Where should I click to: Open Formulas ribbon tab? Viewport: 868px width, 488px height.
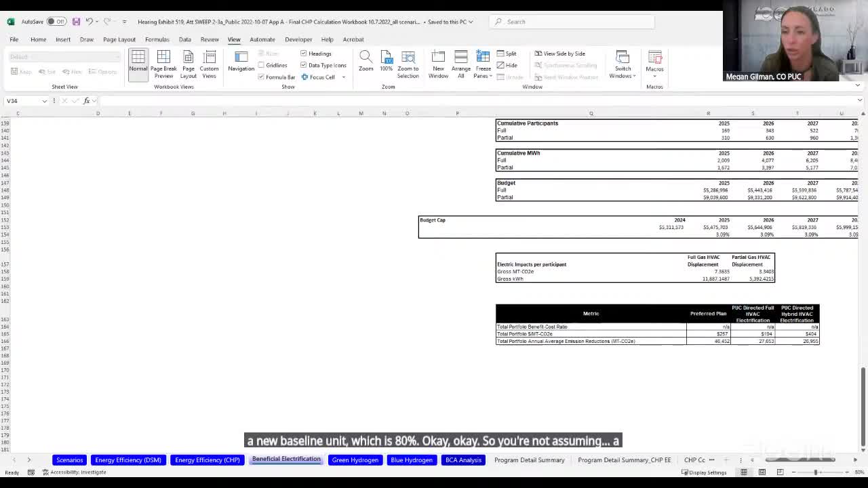[157, 39]
